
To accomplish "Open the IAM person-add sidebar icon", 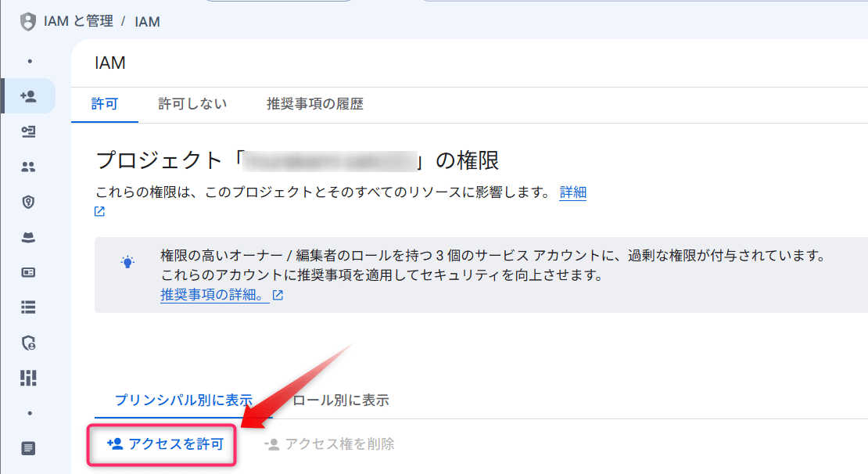I will click(28, 96).
